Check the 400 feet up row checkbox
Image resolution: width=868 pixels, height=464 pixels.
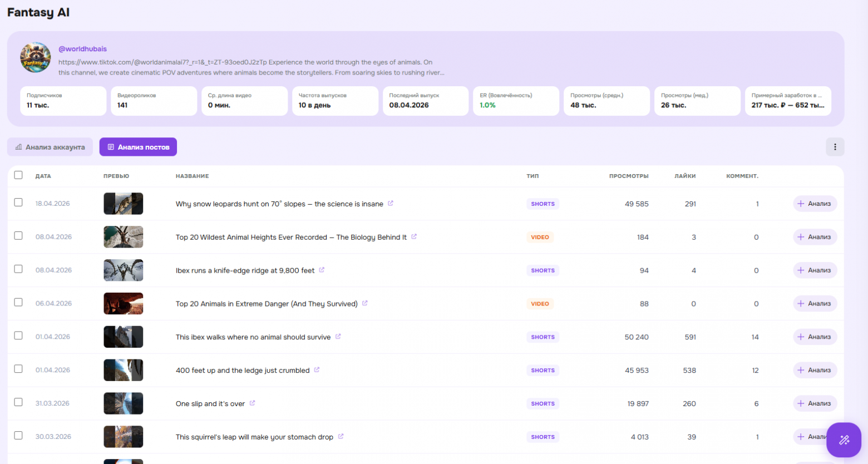(18, 369)
